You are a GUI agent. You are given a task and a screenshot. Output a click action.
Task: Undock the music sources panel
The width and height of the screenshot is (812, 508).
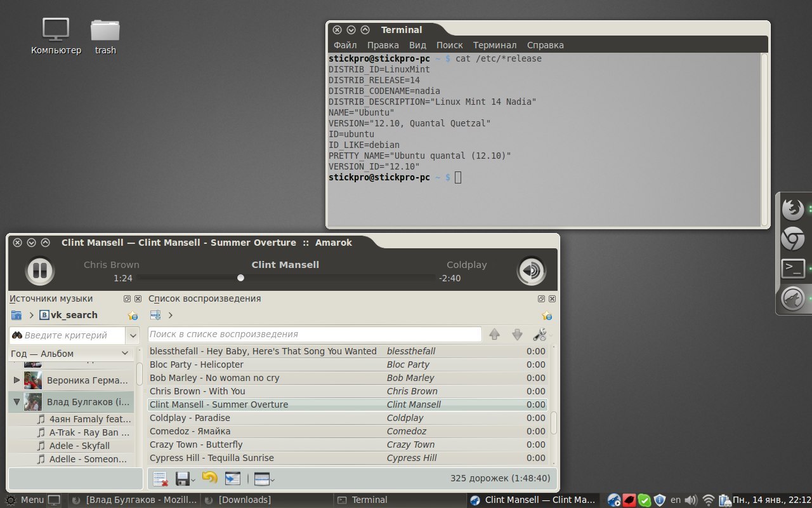click(x=127, y=298)
